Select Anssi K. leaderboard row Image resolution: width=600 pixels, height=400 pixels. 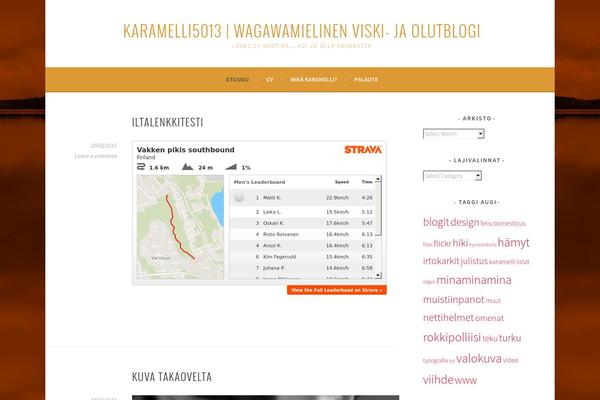302,245
